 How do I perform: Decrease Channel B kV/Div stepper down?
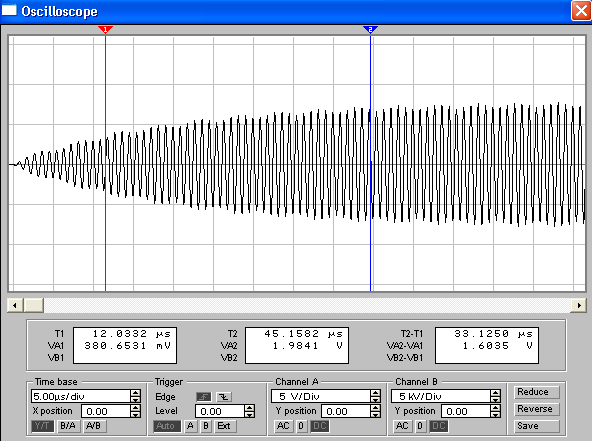[495, 399]
